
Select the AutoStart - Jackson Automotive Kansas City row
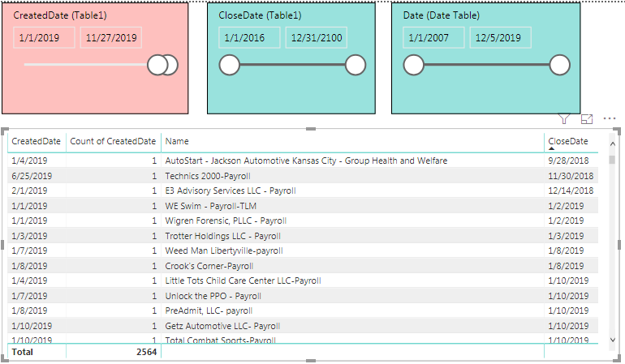(303, 161)
